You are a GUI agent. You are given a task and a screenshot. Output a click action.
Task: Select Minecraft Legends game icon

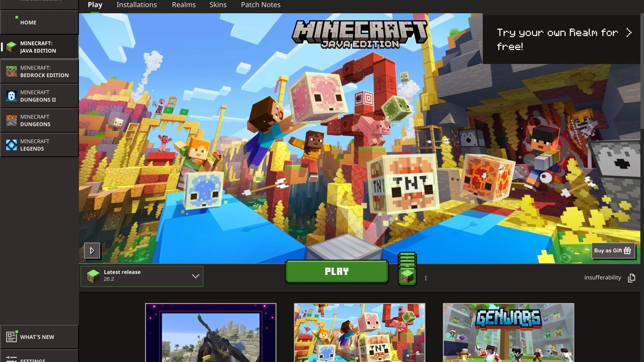(12, 145)
